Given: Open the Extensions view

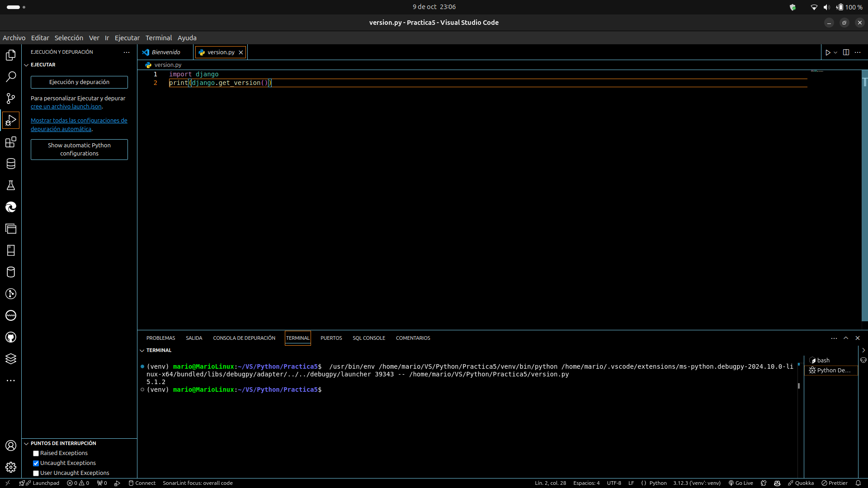Looking at the screenshot, I should pos(11,142).
